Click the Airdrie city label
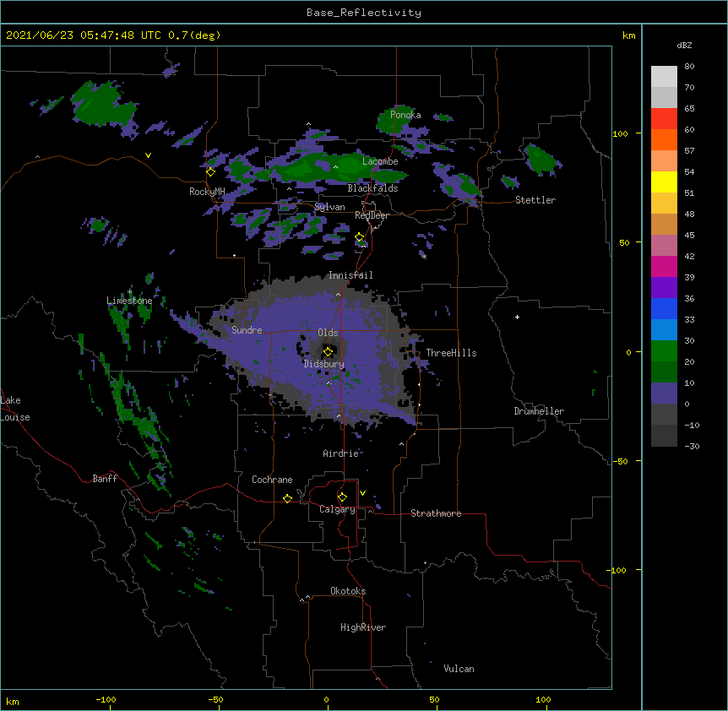This screenshot has width=728, height=711. click(341, 453)
